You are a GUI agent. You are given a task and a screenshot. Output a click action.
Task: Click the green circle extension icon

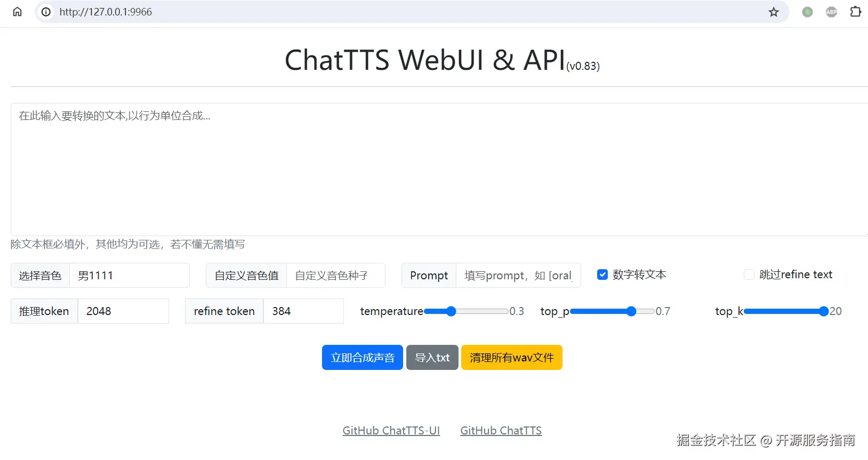[x=807, y=12]
